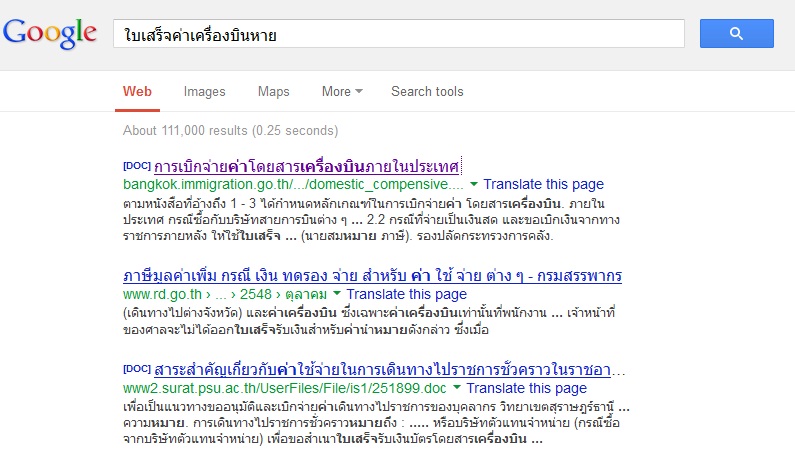Click inside the search query field
795x458 pixels.
coord(399,33)
